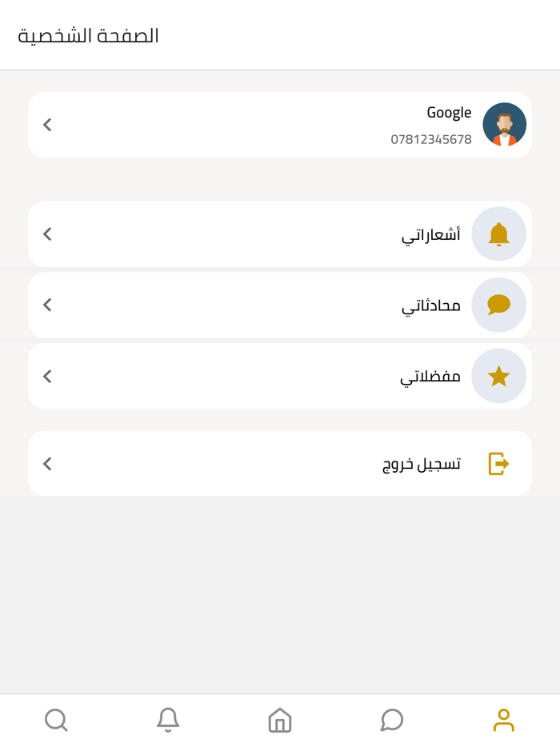Screen dimensions: 560x747
Task: Open chats via the bottom bar bubble icon
Action: pyautogui.click(x=391, y=720)
